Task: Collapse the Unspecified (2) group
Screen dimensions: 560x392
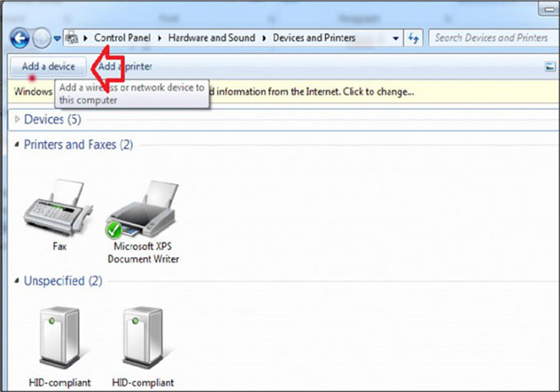Action: pos(18,281)
